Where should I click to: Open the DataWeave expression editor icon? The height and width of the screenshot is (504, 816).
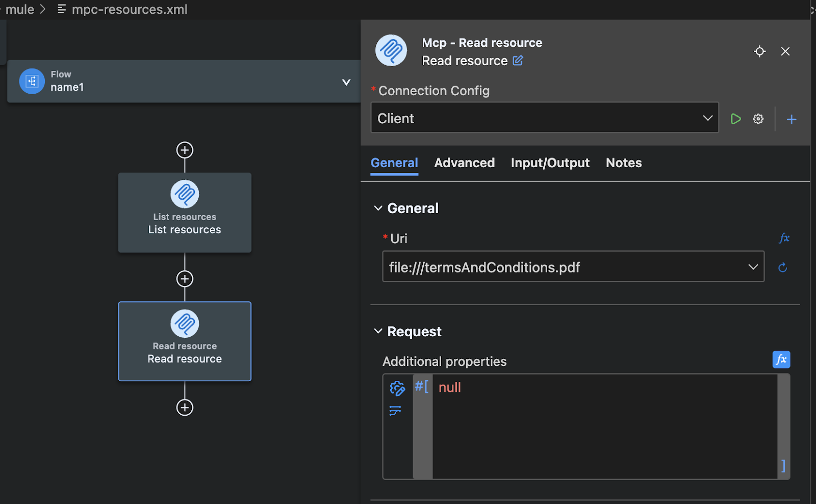[x=397, y=388]
